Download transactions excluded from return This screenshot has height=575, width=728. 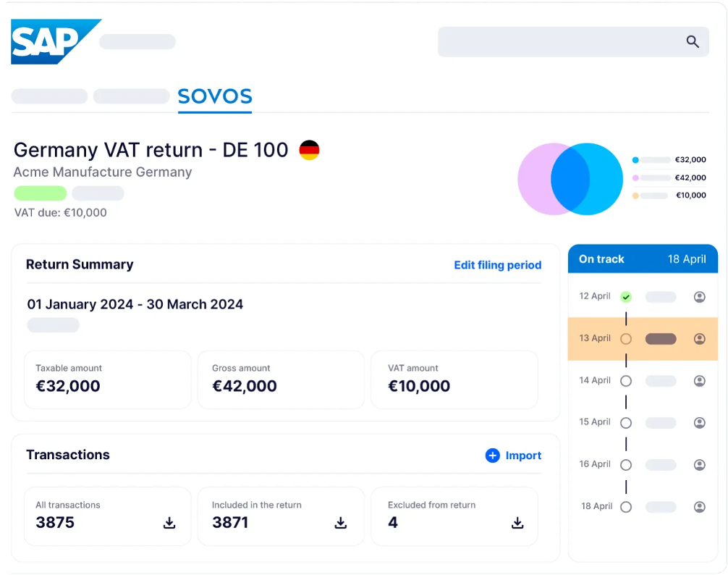517,523
